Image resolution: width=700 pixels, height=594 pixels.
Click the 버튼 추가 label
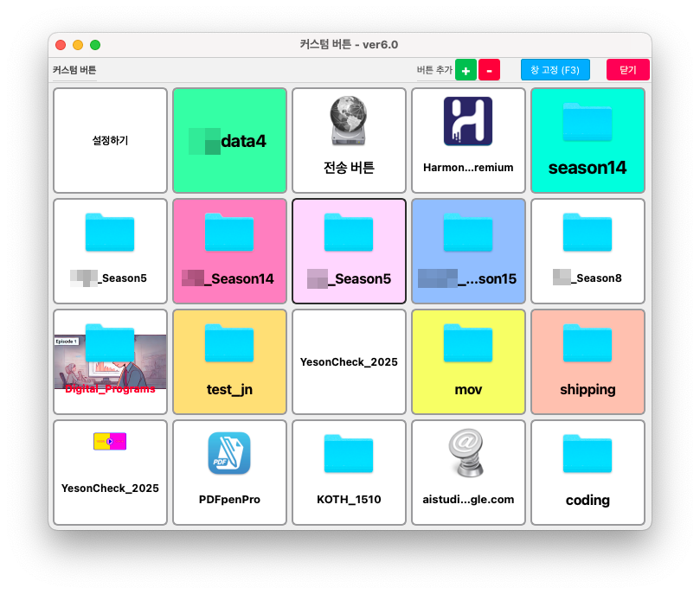coord(434,70)
